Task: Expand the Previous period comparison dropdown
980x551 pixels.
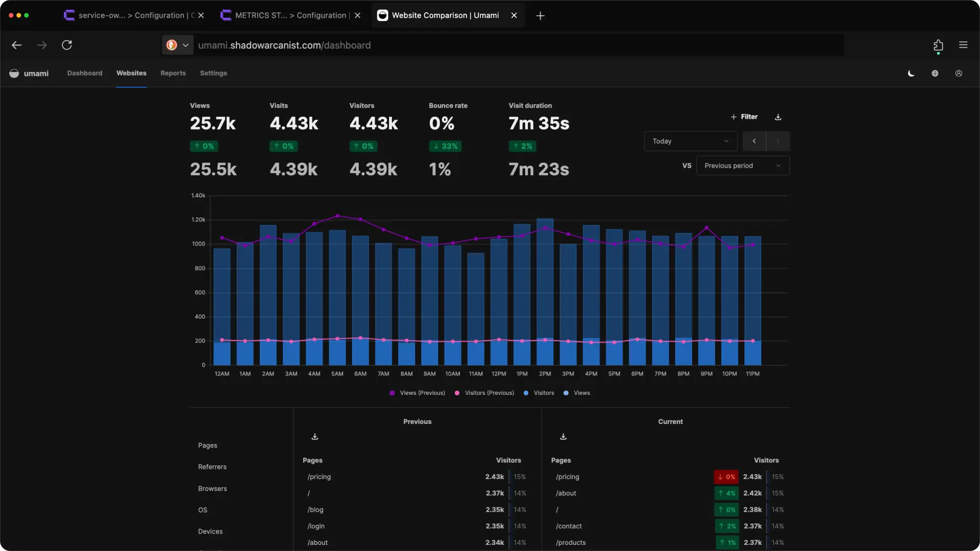Action: [742, 166]
